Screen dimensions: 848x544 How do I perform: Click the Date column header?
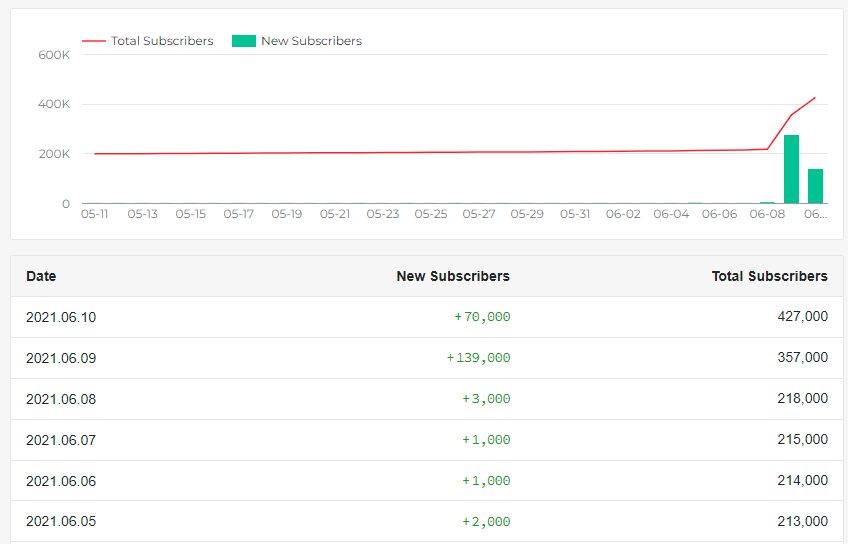tap(41, 276)
